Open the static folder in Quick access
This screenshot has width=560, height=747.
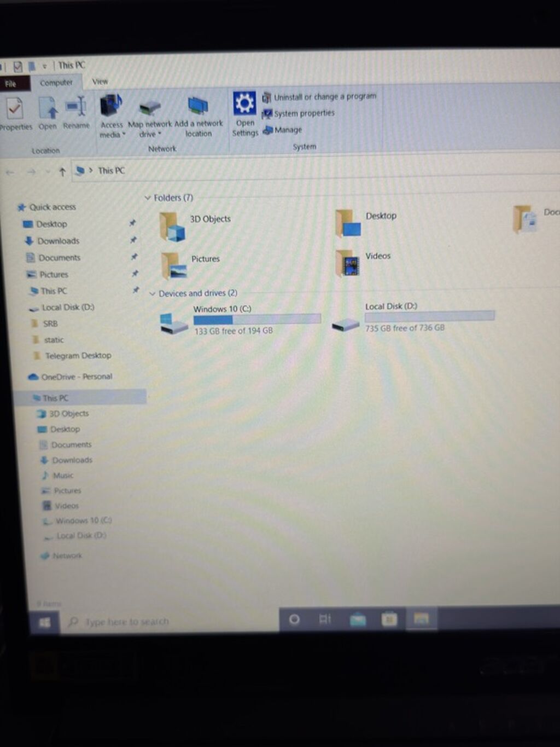coord(54,340)
